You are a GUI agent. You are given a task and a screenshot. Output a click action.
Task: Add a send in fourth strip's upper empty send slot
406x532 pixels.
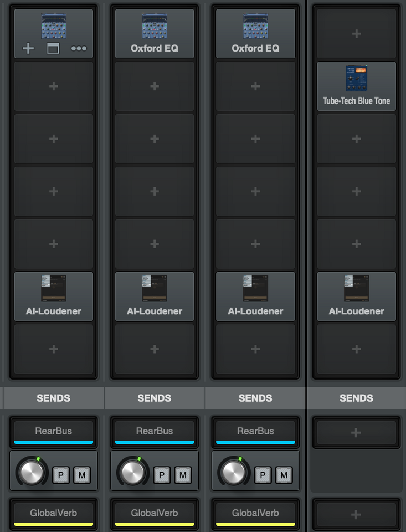click(356, 433)
